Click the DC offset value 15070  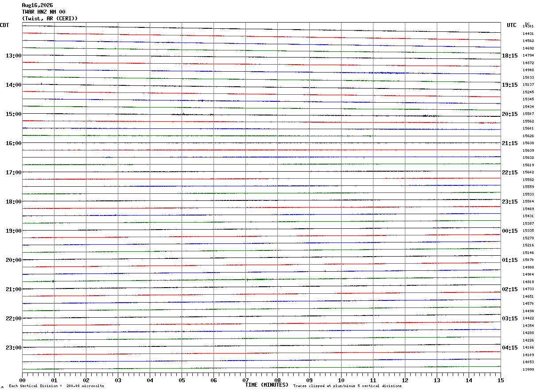click(528, 260)
